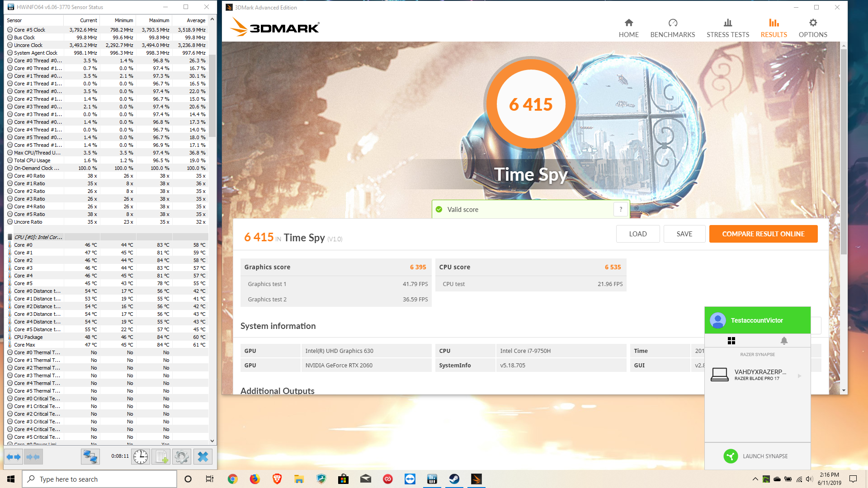Reset HWiNFO sensor timer clock icon

click(x=141, y=457)
